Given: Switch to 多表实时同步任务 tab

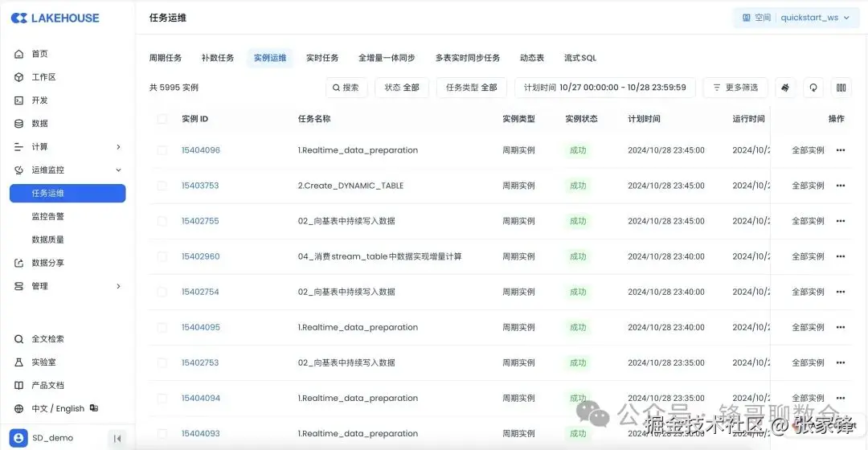Looking at the screenshot, I should pyautogui.click(x=467, y=58).
